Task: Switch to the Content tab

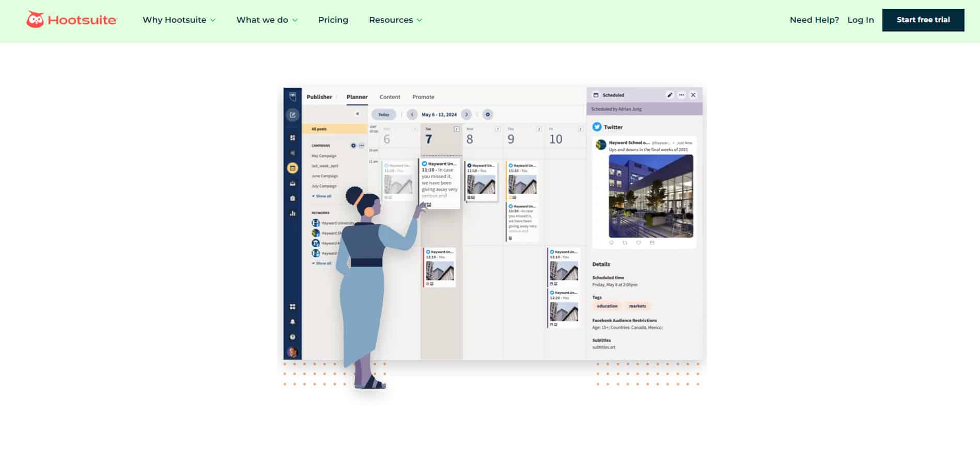Action: [390, 97]
